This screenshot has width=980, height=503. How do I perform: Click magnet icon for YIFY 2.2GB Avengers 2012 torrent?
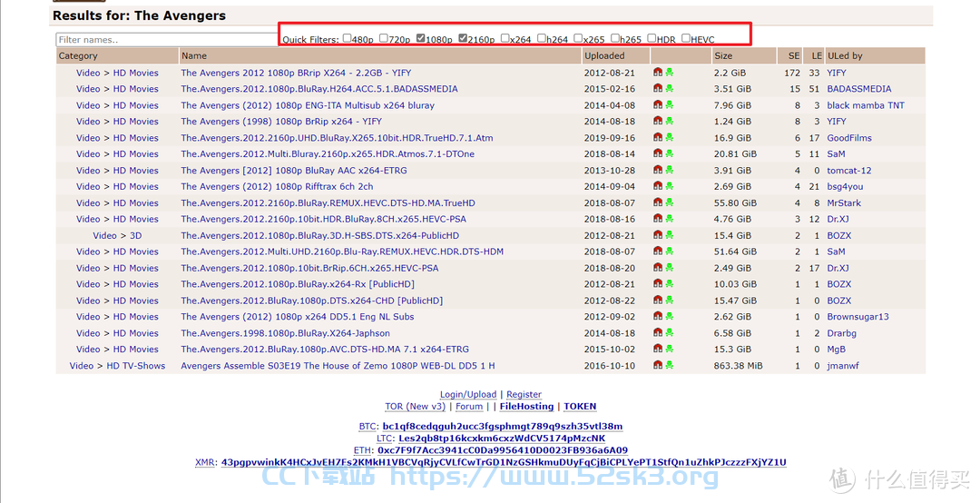tap(658, 72)
